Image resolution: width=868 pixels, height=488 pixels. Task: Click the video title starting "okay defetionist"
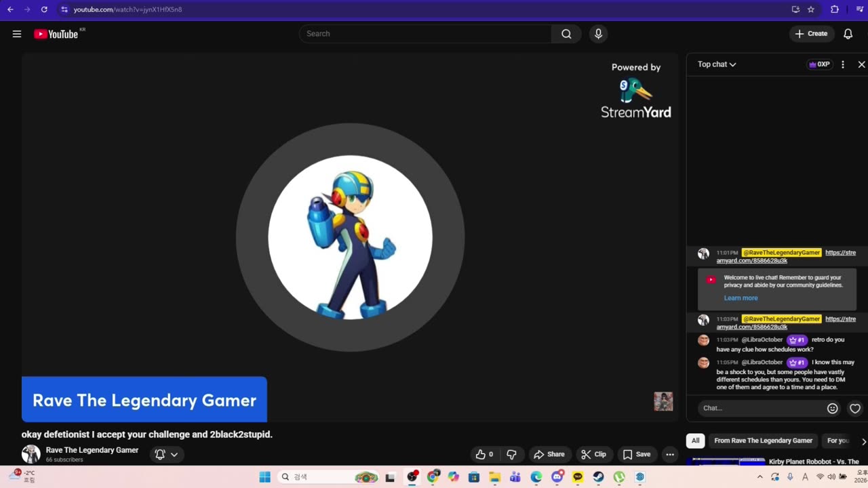point(147,434)
